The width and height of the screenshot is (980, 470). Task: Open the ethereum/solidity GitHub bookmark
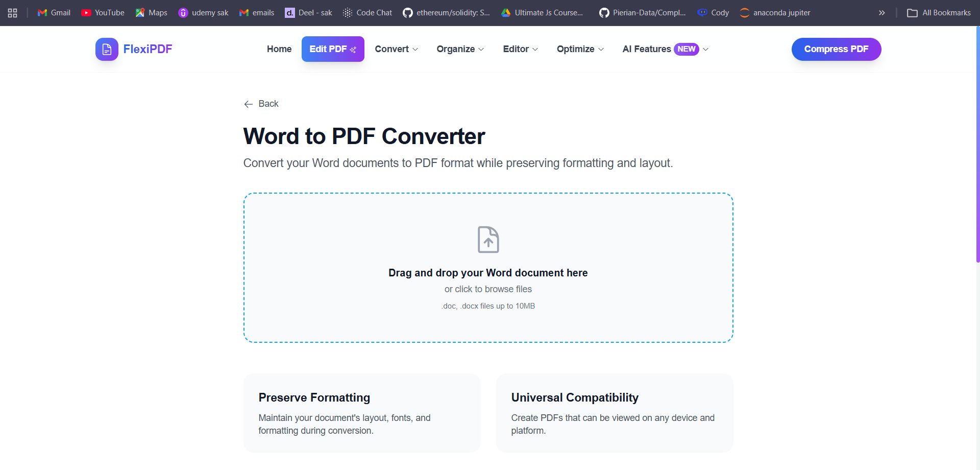[x=446, y=13]
